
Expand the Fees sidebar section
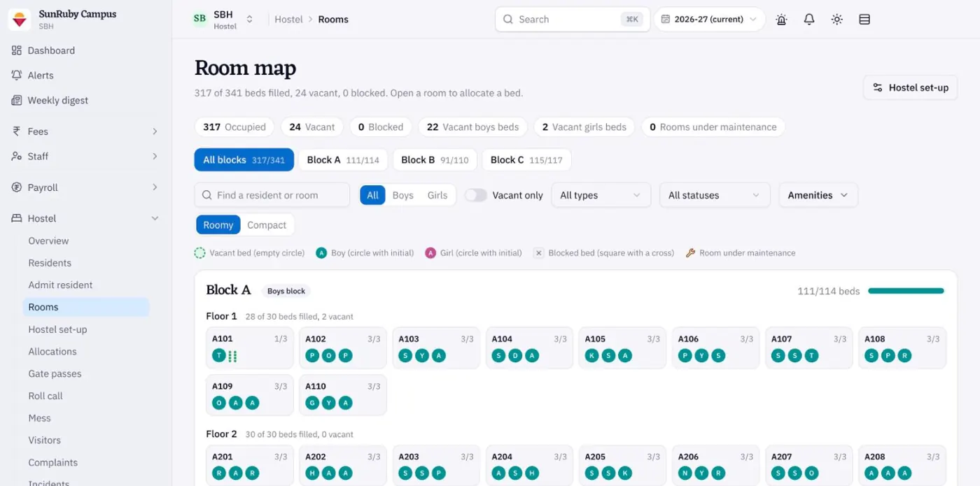tap(85, 131)
